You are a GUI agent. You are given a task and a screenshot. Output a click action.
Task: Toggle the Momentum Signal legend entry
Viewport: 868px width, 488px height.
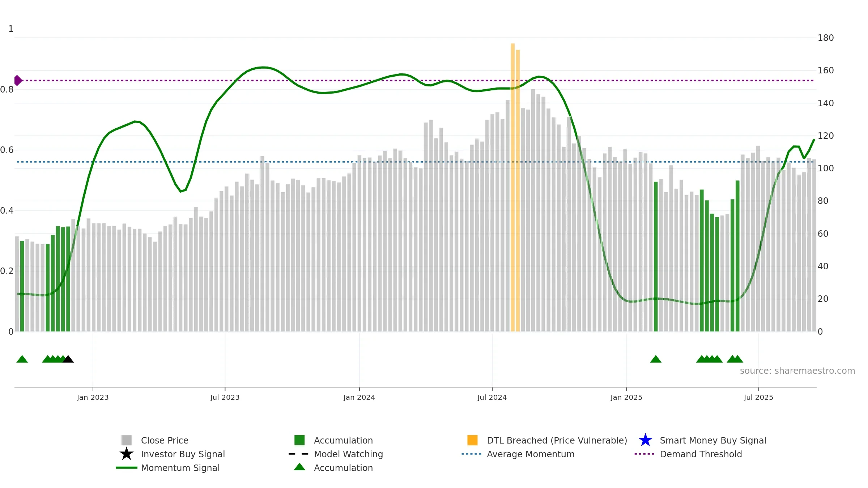(180, 468)
